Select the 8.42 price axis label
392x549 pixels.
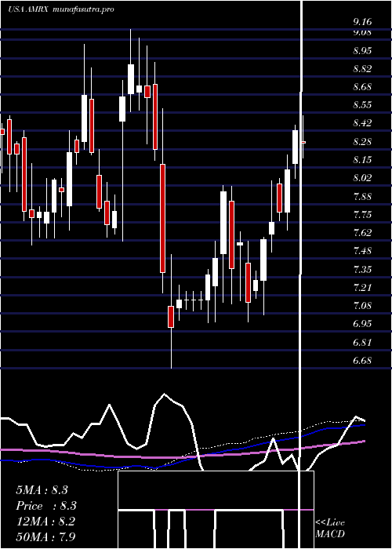point(362,123)
